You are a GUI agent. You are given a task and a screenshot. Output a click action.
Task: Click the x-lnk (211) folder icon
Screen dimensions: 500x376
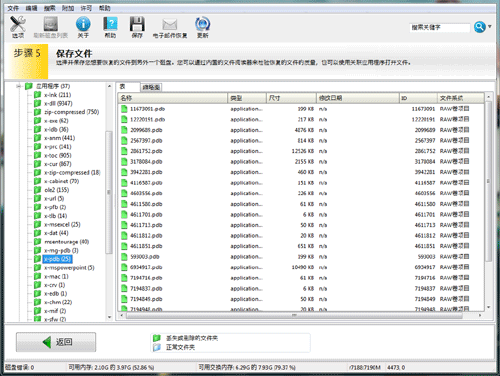(x=38, y=95)
